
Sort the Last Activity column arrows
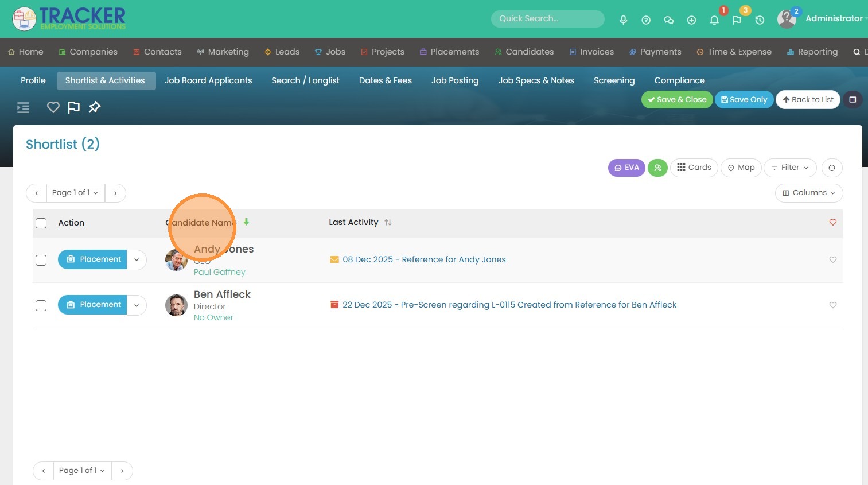click(x=388, y=223)
